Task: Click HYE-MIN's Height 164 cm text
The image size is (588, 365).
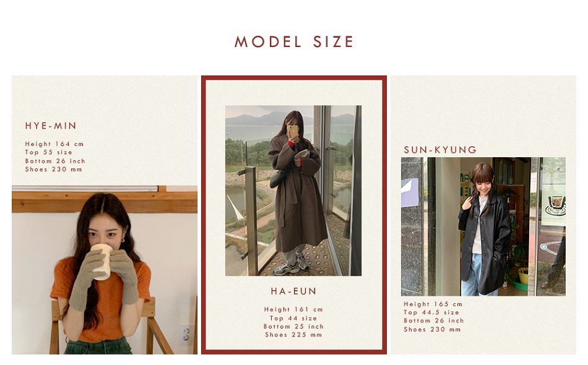Action: pos(54,144)
